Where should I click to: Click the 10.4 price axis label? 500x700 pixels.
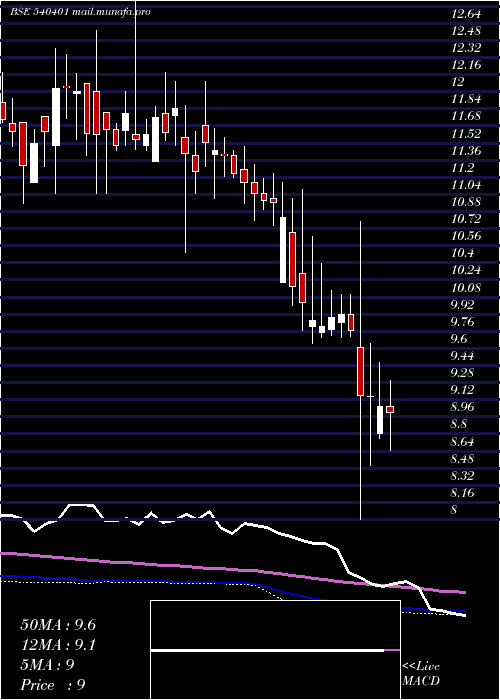(462, 254)
